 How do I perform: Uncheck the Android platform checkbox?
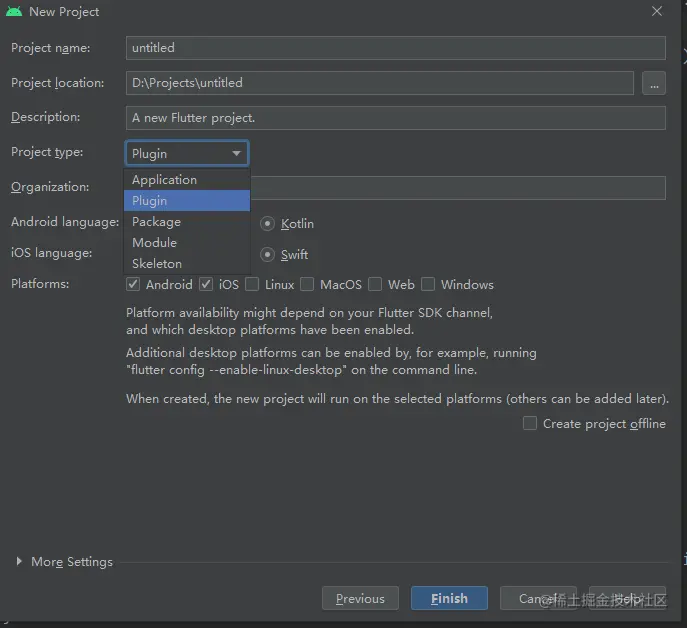coord(133,284)
